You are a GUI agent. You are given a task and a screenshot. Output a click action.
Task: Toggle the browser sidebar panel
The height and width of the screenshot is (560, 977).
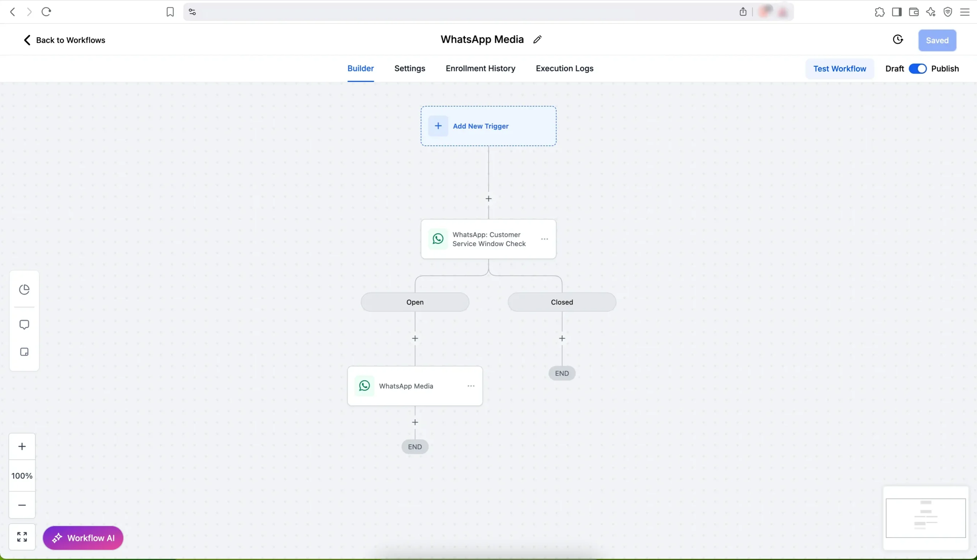pos(897,12)
